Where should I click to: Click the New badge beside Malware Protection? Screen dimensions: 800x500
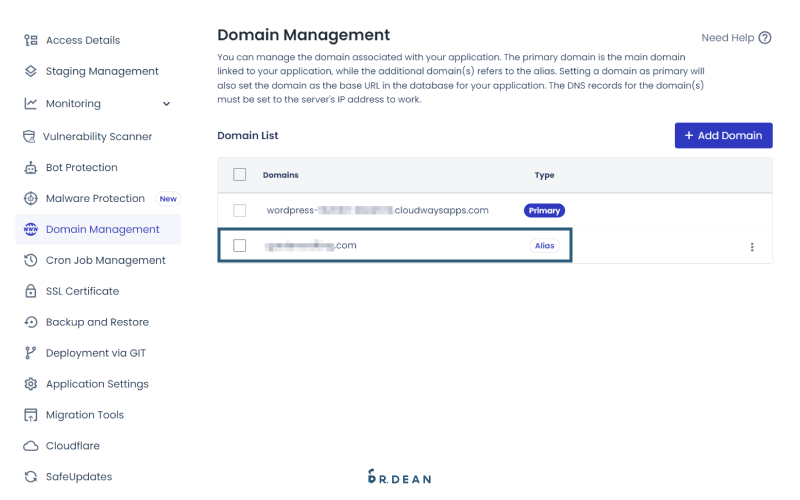(x=168, y=199)
